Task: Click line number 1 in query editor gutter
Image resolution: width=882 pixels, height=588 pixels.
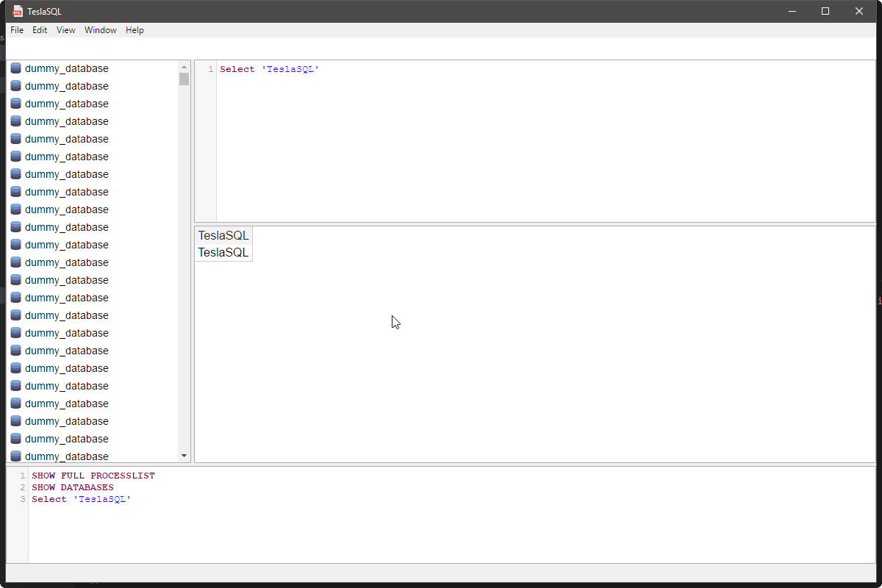Action: [211, 69]
